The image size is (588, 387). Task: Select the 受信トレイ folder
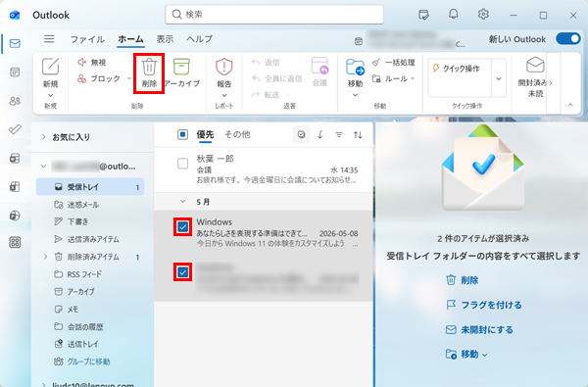tap(90, 187)
